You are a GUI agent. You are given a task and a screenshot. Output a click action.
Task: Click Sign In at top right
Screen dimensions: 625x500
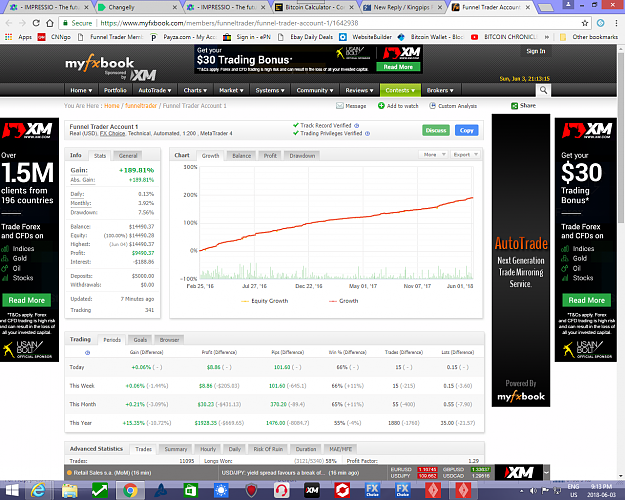[536, 51]
